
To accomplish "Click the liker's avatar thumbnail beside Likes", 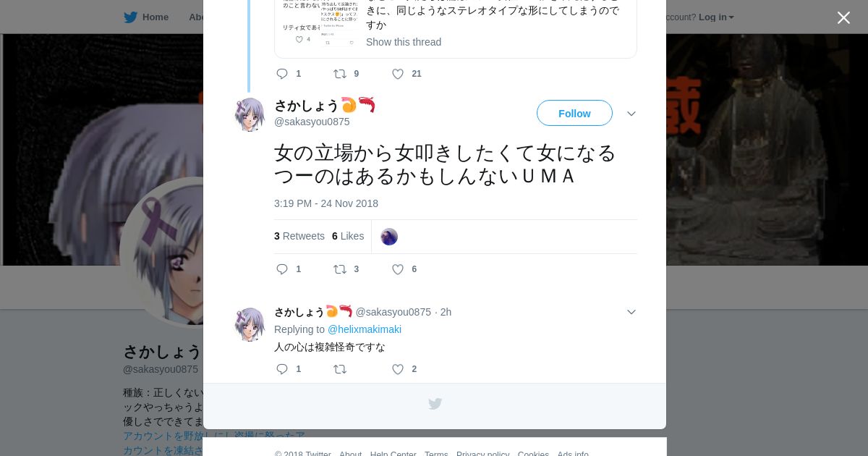I will pos(389,237).
